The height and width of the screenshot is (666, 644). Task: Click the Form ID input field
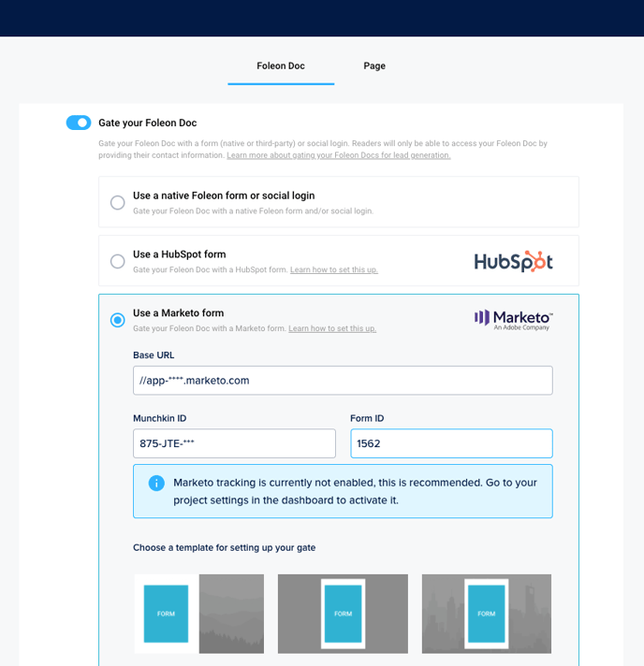pyautogui.click(x=451, y=443)
